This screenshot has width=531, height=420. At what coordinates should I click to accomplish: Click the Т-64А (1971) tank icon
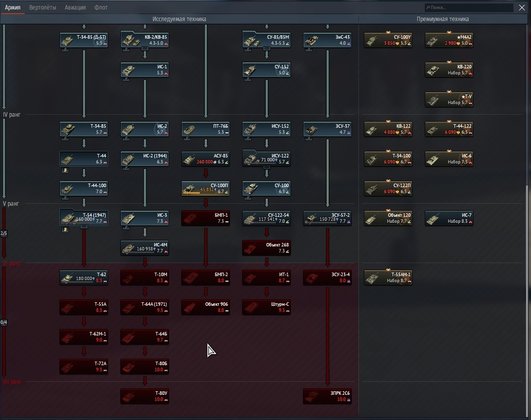point(128,308)
